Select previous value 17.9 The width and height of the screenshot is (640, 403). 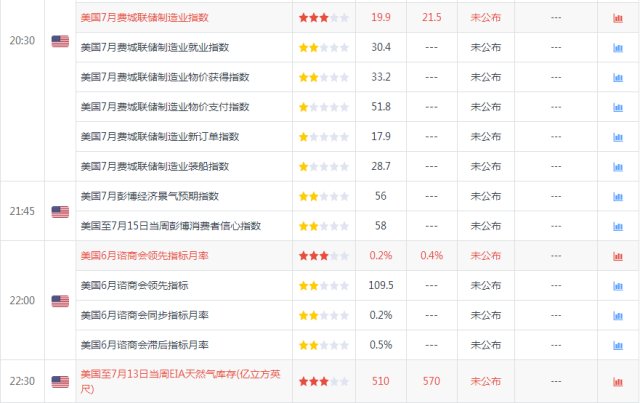pos(381,137)
